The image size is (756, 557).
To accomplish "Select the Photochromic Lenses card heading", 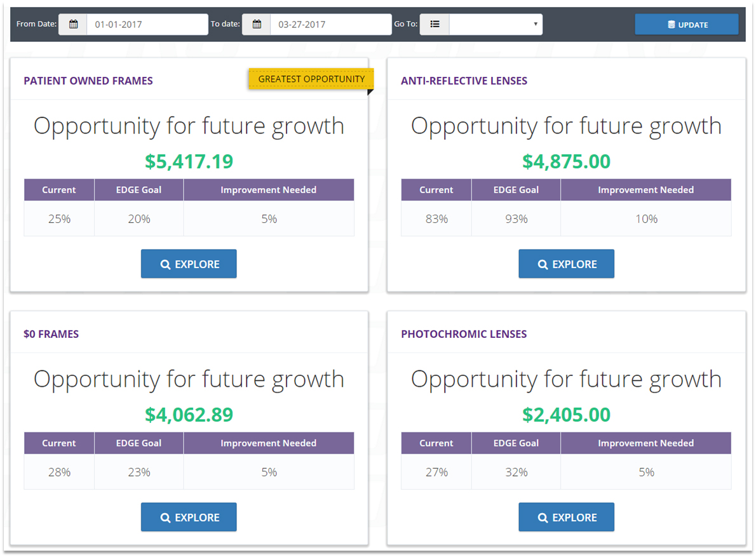I will 464,334.
